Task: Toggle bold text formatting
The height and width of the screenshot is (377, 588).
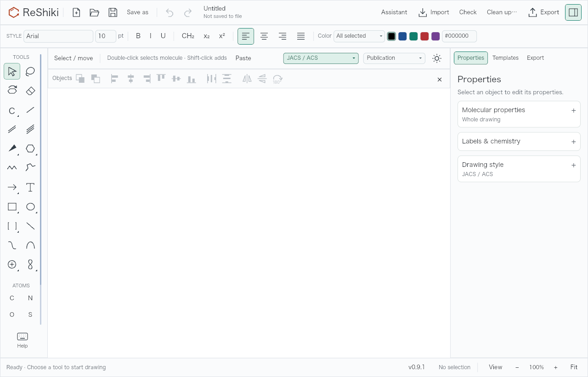Action: 138,36
